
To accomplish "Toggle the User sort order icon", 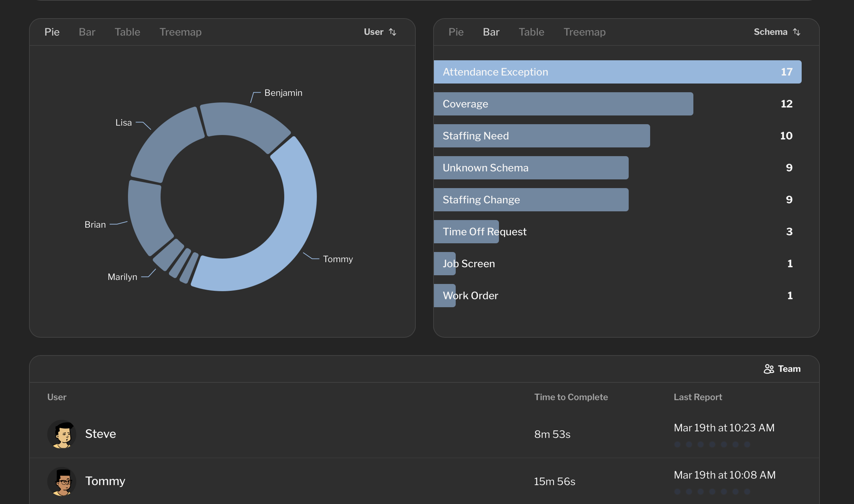I will 393,32.
